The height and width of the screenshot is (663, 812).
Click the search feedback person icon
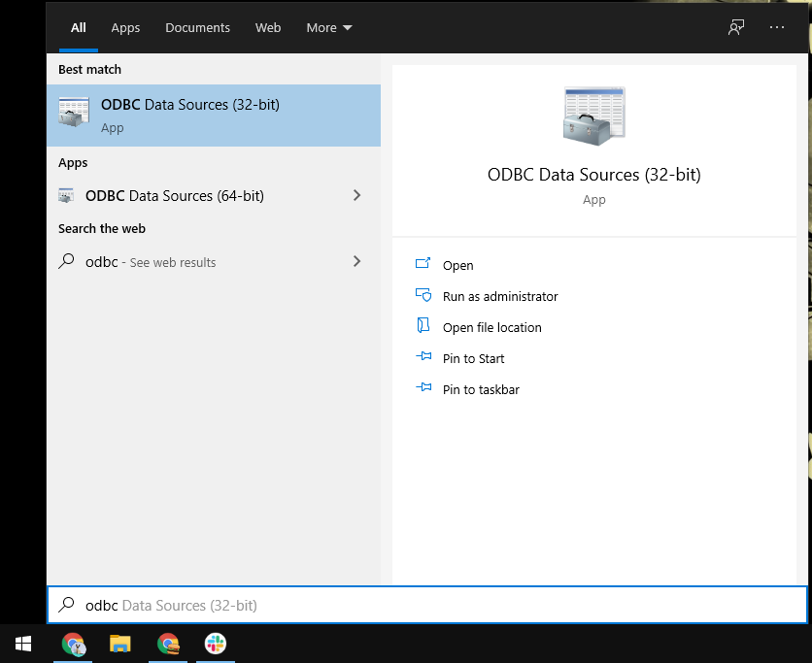coord(736,27)
